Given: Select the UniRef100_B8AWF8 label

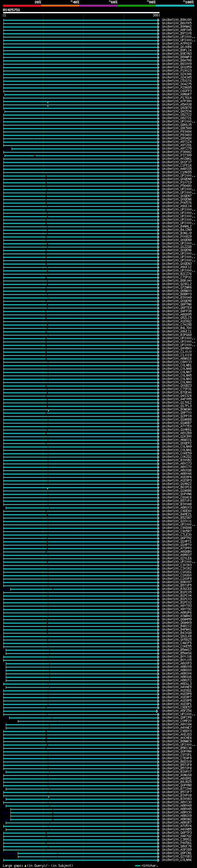Looking at the screenshot, I should coord(177,57).
